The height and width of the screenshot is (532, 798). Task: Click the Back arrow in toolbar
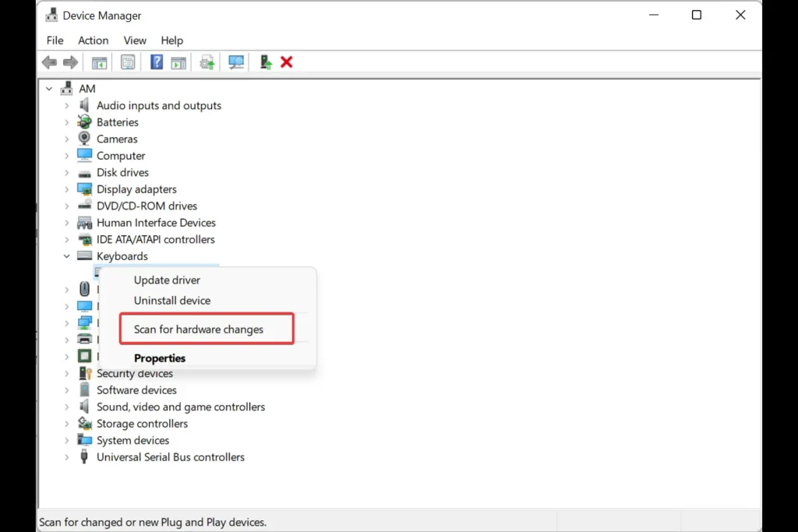pyautogui.click(x=50, y=62)
